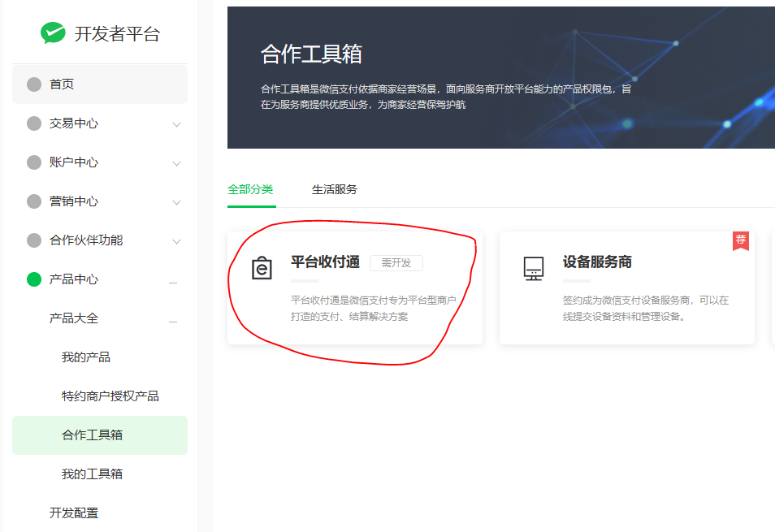Click the 设备服务商 device monitor icon

[x=534, y=268]
